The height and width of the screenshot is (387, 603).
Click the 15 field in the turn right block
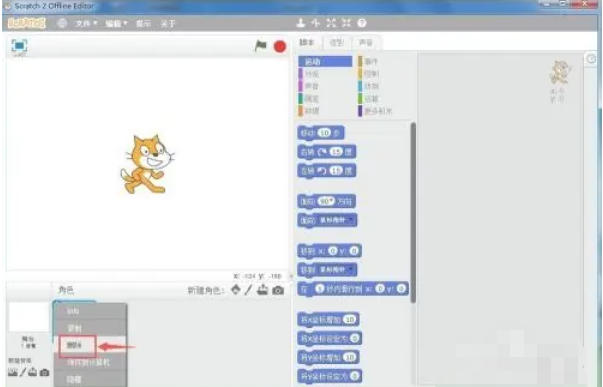point(336,152)
